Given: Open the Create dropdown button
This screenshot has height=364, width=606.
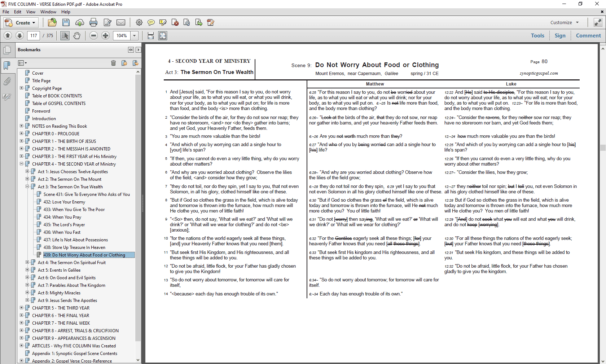Looking at the screenshot, I should (21, 23).
